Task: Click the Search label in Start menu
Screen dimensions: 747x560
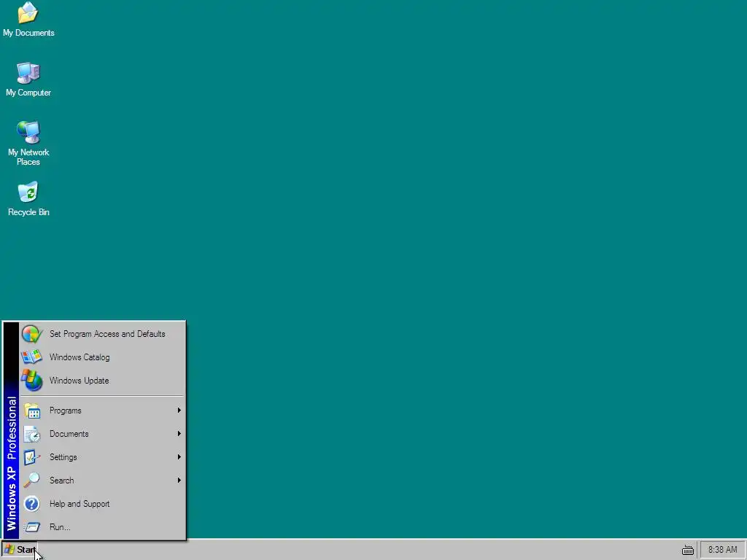Action: point(62,481)
